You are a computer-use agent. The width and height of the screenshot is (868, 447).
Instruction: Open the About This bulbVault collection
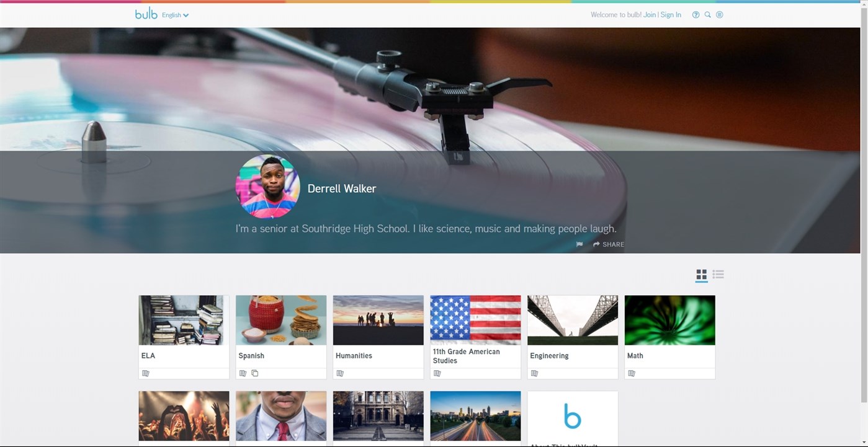pyautogui.click(x=572, y=417)
